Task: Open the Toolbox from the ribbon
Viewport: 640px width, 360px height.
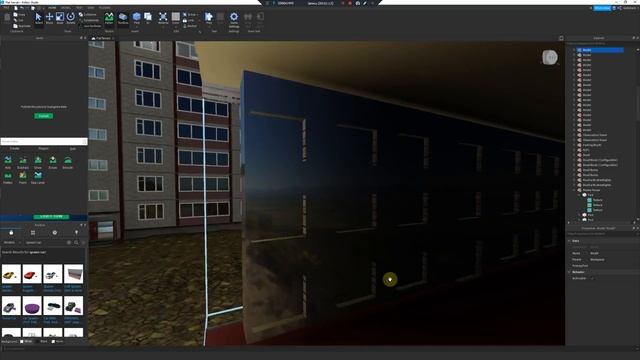Action: click(x=123, y=19)
